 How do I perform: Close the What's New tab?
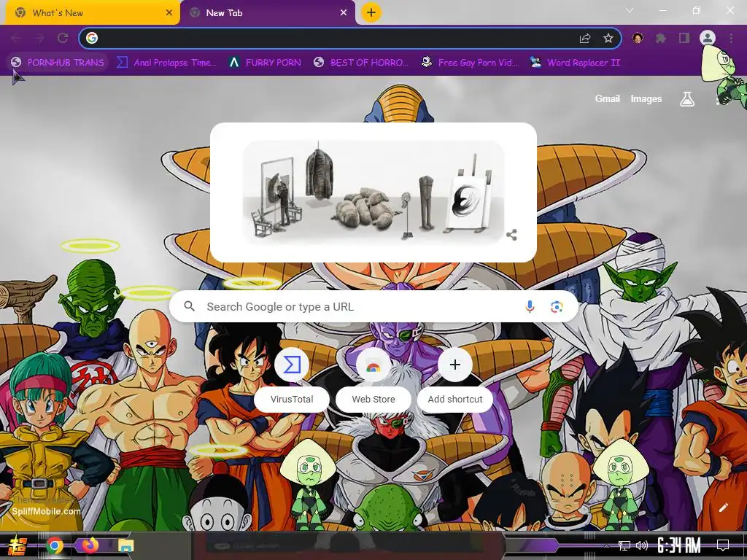(x=169, y=13)
